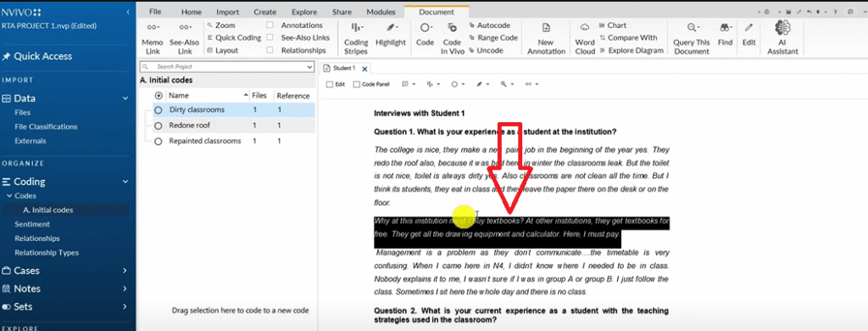
Task: Click Query This Document in the ribbon
Action: [692, 37]
